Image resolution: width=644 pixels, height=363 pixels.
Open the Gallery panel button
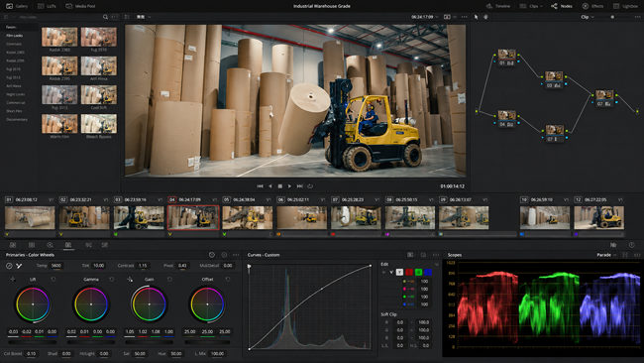click(17, 6)
